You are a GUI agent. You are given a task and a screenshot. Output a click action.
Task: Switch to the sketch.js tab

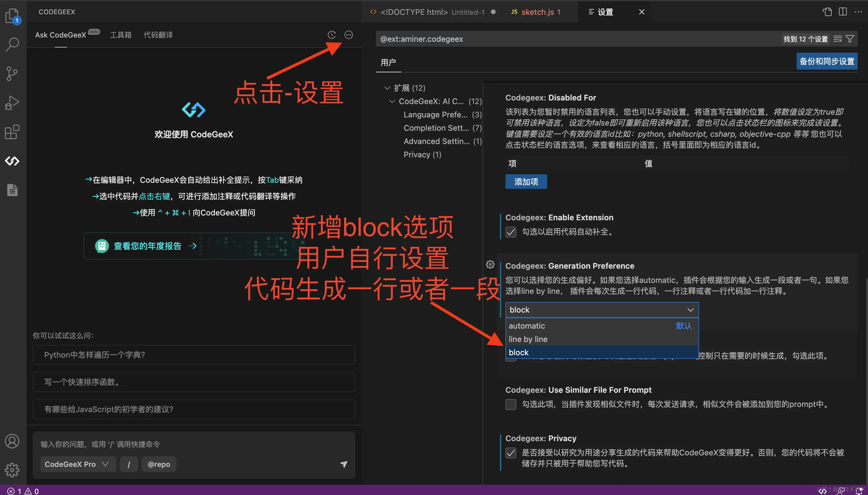[538, 12]
